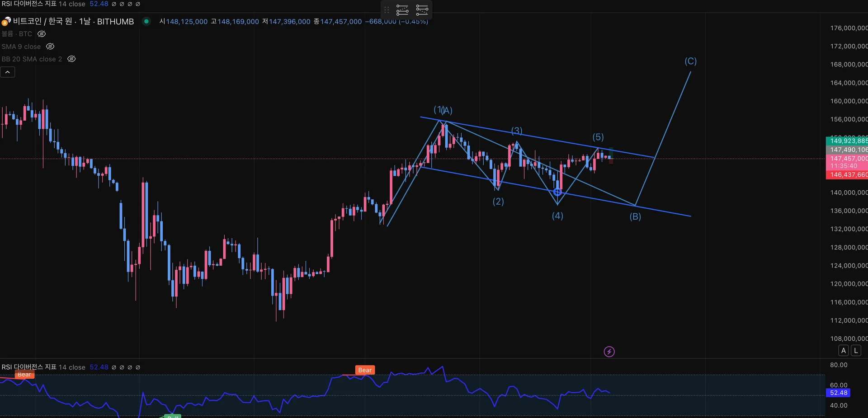Toggle visibility of the 볼륨 BTC indicator
The width and height of the screenshot is (868, 418).
[x=42, y=34]
